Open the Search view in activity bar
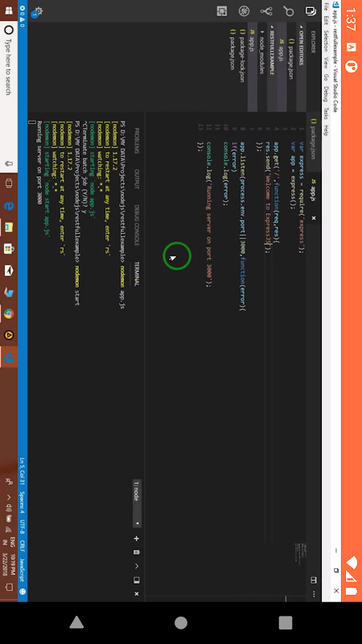 tap(289, 11)
